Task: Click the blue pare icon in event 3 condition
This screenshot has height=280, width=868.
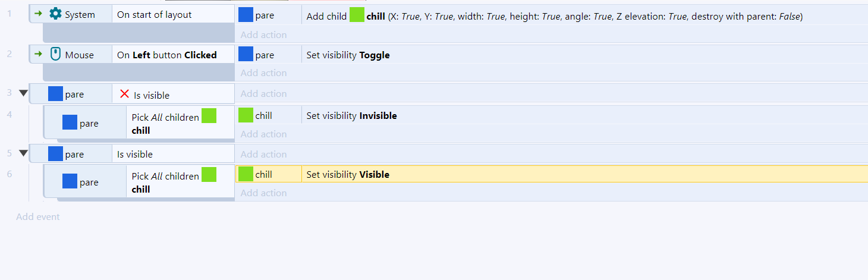Action: pyautogui.click(x=55, y=94)
